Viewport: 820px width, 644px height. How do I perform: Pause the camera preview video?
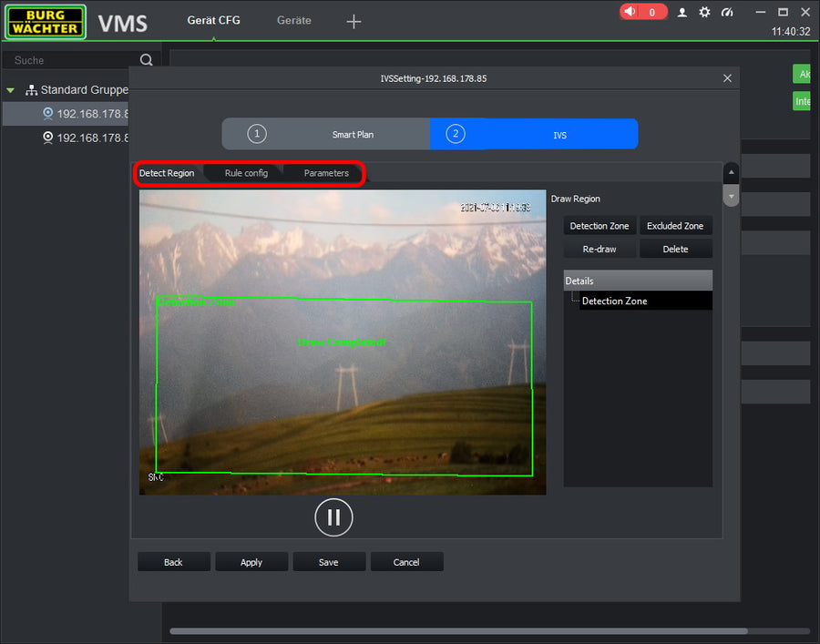click(333, 517)
